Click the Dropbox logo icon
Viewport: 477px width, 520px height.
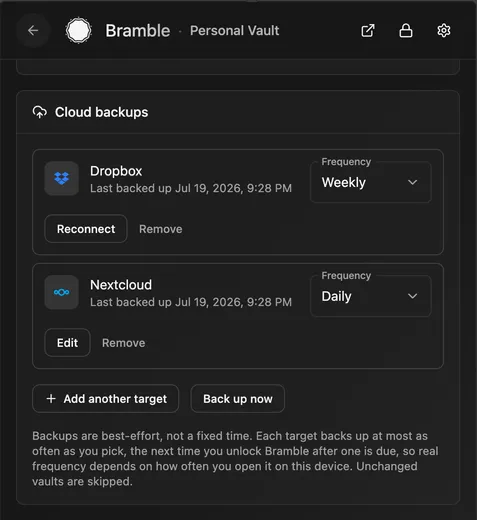point(62,178)
